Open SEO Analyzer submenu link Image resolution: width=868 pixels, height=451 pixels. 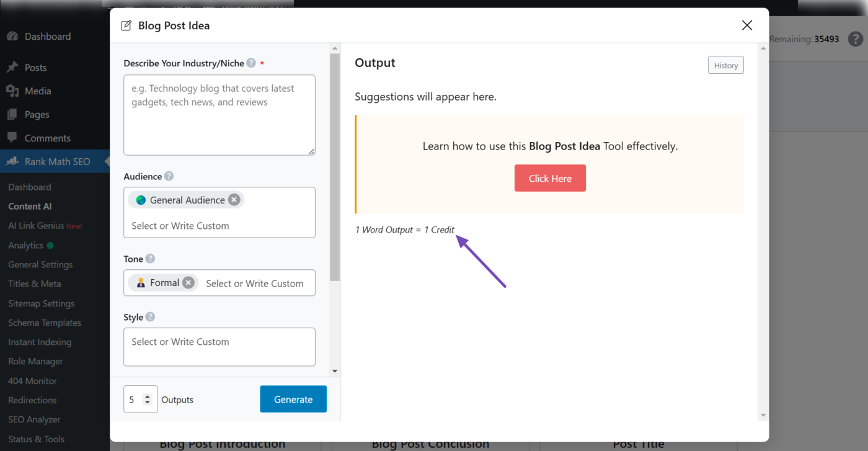(34, 419)
